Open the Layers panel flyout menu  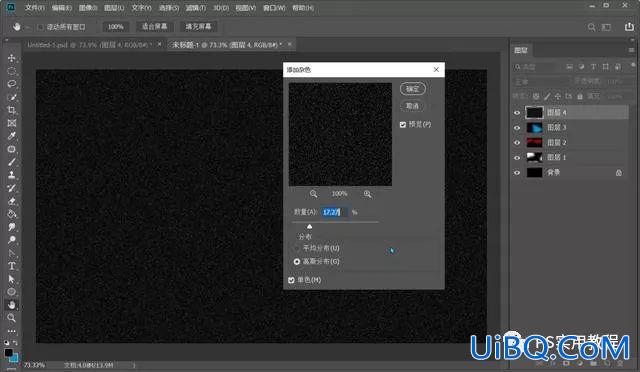[631, 50]
